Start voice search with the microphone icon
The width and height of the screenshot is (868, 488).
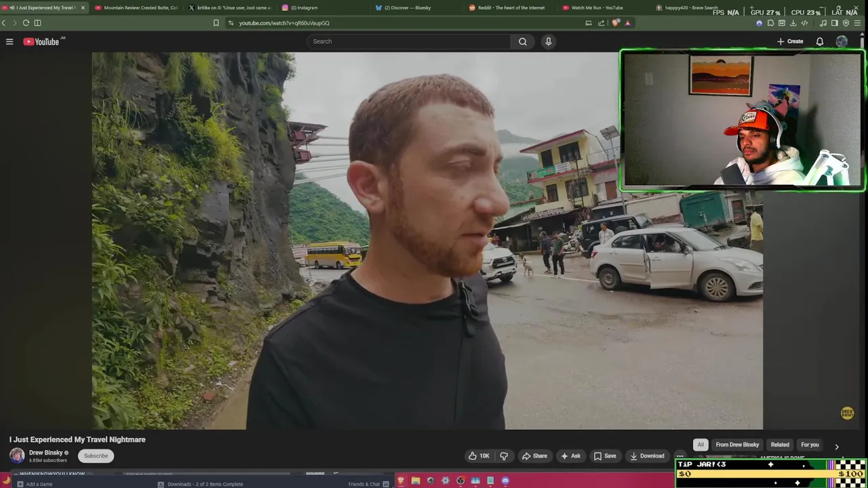pos(549,41)
